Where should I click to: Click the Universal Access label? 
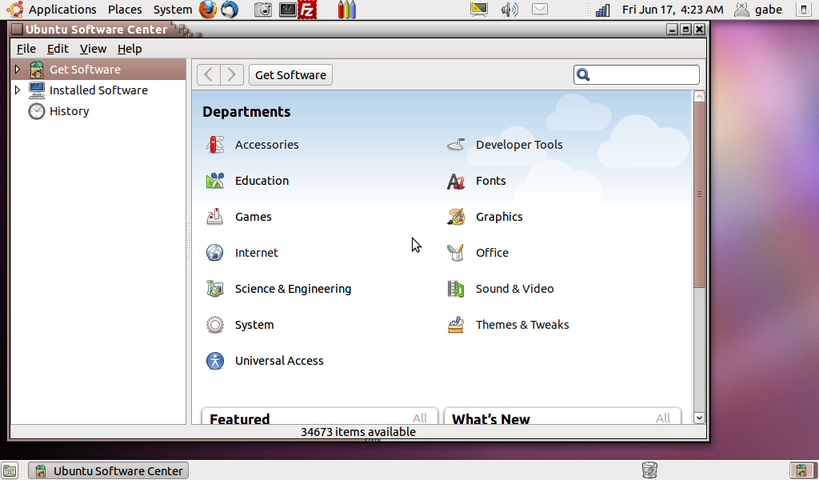pyautogui.click(x=279, y=361)
